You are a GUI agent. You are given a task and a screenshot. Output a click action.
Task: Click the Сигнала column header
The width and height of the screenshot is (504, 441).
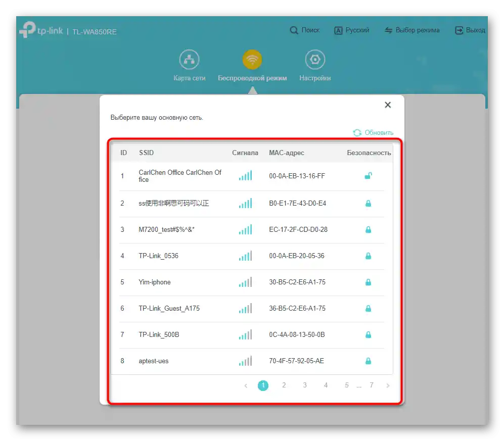pyautogui.click(x=245, y=153)
